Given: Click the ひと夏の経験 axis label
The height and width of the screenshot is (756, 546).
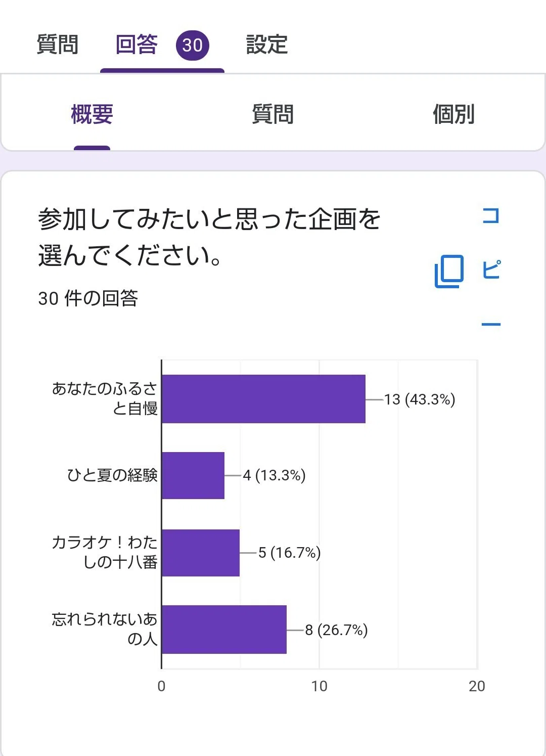Looking at the screenshot, I should coord(112,475).
